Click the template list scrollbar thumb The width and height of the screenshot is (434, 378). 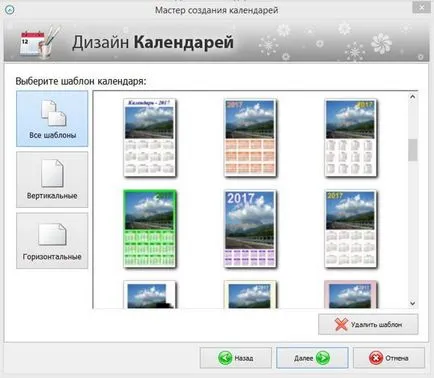(413, 150)
